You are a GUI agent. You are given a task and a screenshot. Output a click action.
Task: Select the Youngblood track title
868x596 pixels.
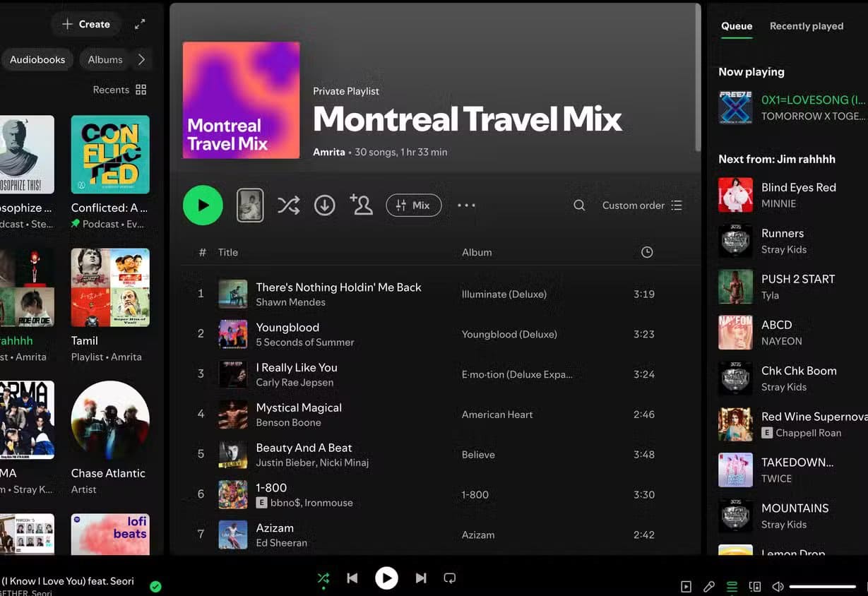pos(287,328)
